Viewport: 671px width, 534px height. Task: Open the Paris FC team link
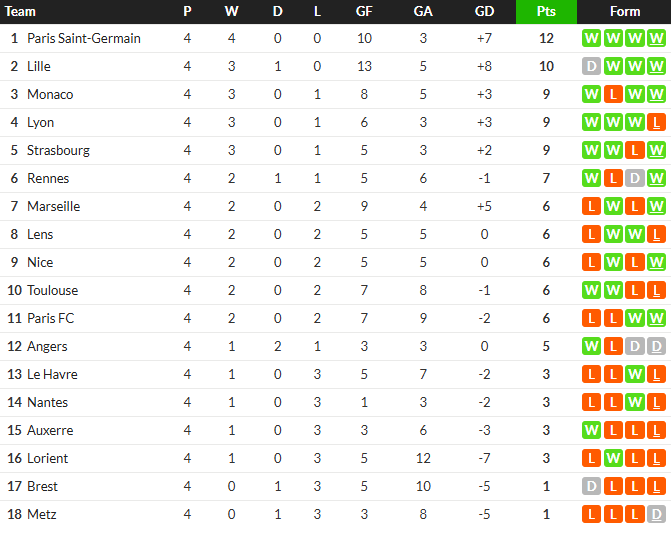(x=50, y=318)
